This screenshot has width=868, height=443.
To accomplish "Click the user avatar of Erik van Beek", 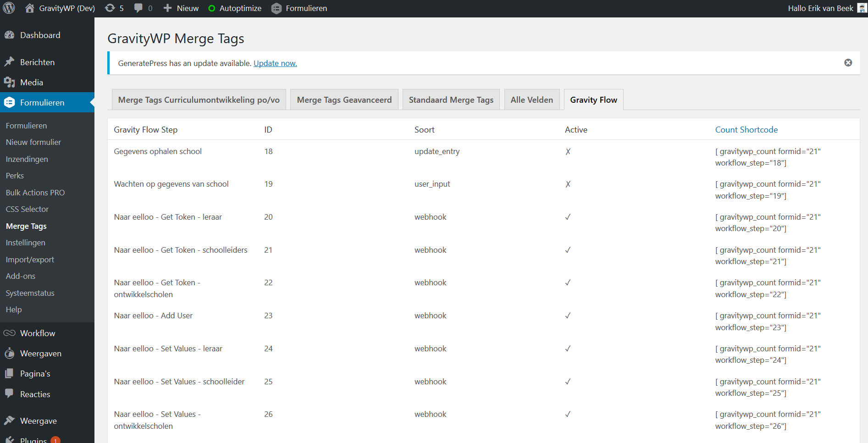I will pos(862,8).
